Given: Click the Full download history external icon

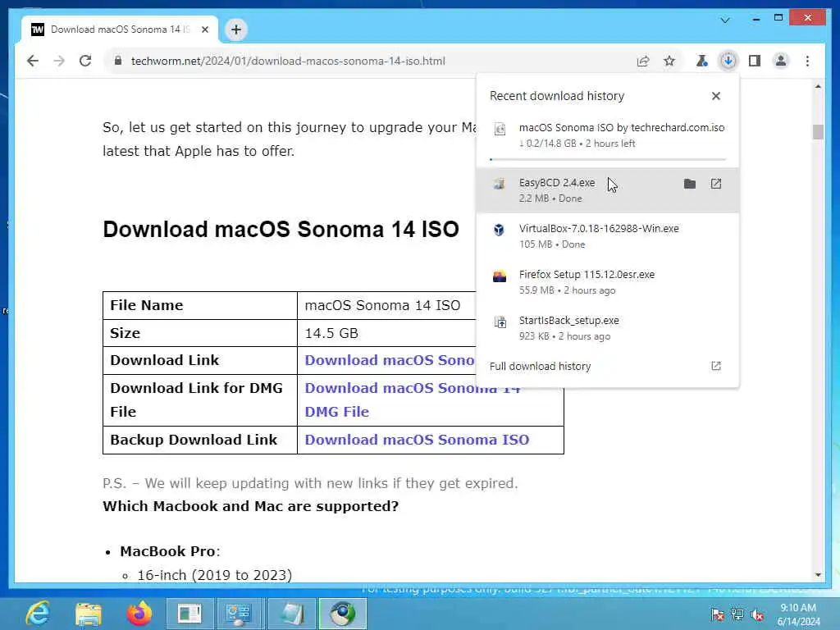Looking at the screenshot, I should point(715,366).
